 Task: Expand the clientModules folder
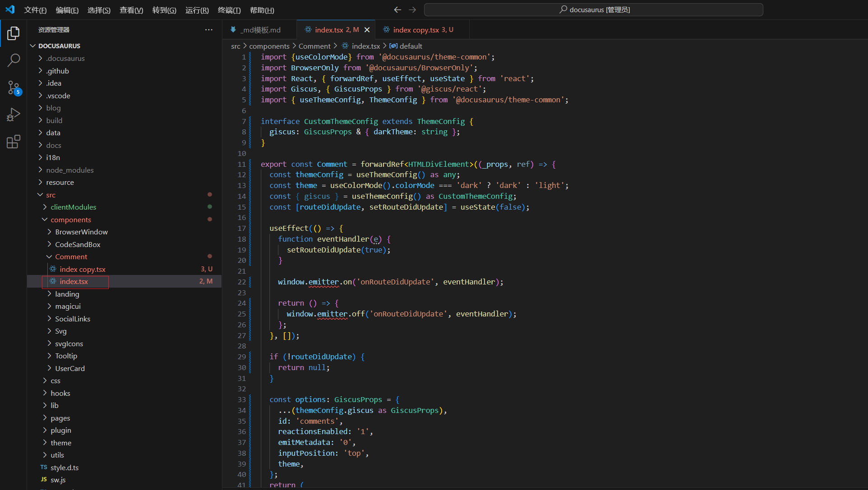coord(125,207)
